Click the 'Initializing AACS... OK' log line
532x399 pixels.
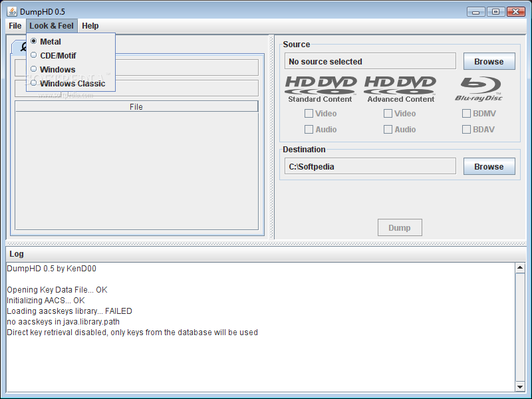click(x=46, y=301)
